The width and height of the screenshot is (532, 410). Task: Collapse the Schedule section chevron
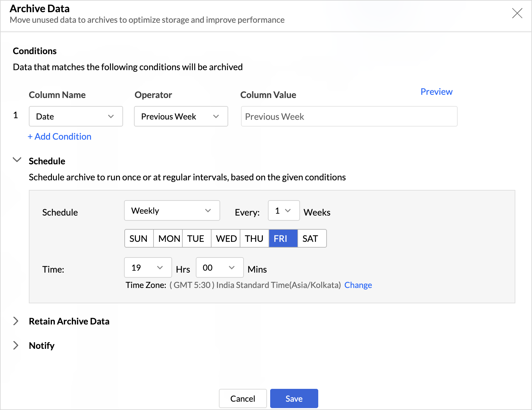pyautogui.click(x=17, y=160)
